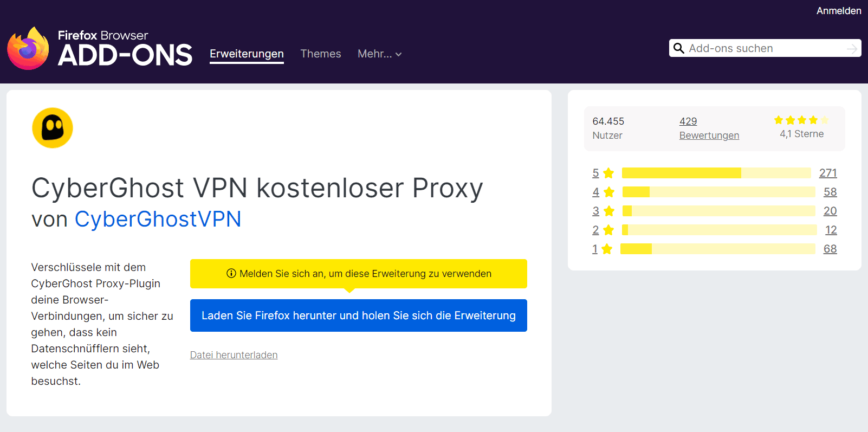Click the star icon beside rating 3

(609, 211)
